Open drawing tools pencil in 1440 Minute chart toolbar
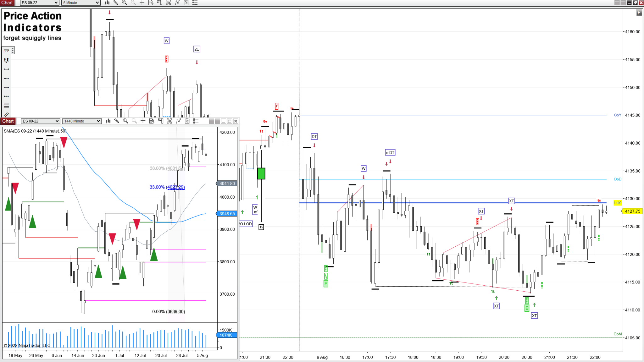The width and height of the screenshot is (644, 362). point(117,121)
